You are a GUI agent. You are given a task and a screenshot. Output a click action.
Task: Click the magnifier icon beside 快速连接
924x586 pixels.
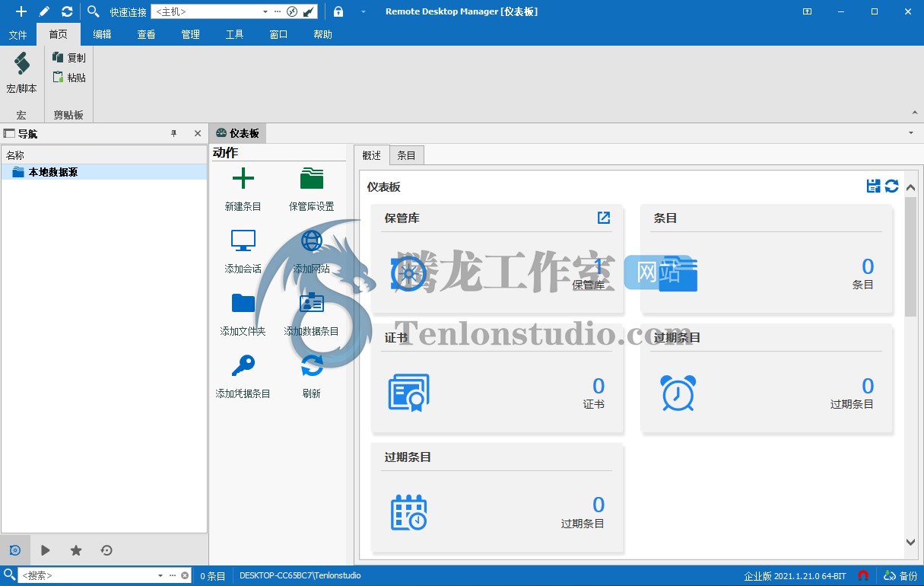point(93,11)
